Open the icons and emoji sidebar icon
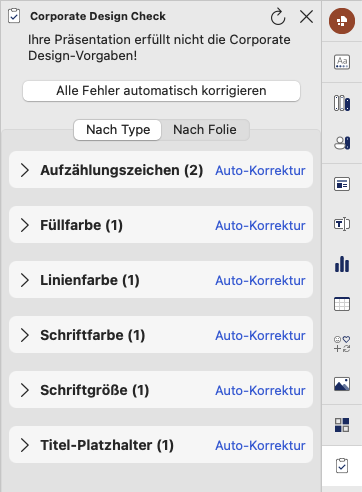Image resolution: width=362 pixels, height=492 pixels. click(342, 344)
